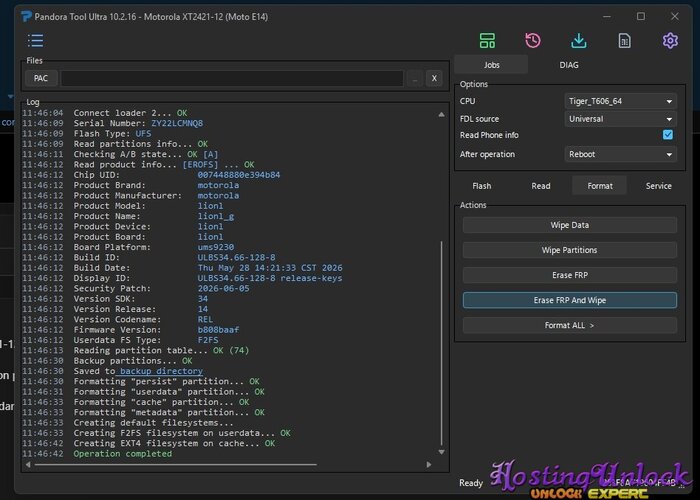Clear the file path with X button
The width and height of the screenshot is (700, 500).
(x=434, y=79)
